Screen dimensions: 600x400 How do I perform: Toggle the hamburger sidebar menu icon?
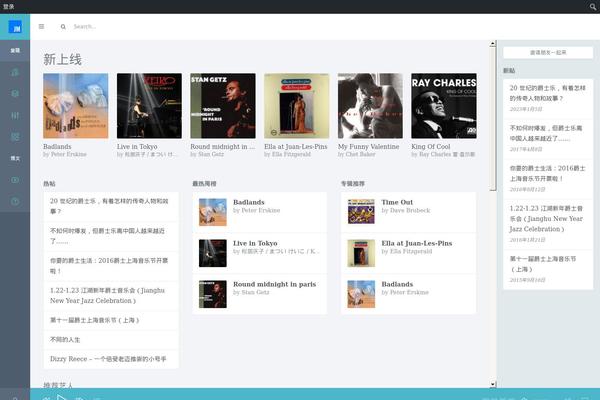point(41,26)
